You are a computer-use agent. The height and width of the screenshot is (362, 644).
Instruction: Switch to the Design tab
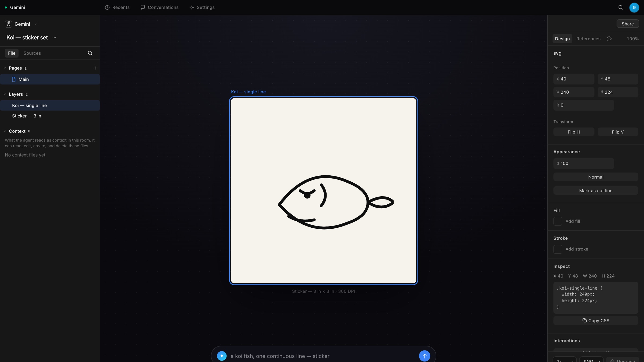(x=562, y=39)
